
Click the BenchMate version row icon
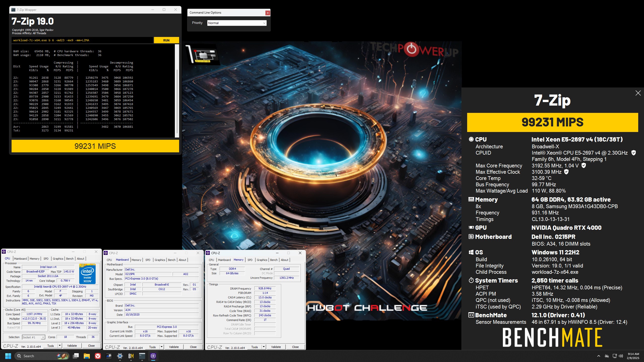[471, 315]
